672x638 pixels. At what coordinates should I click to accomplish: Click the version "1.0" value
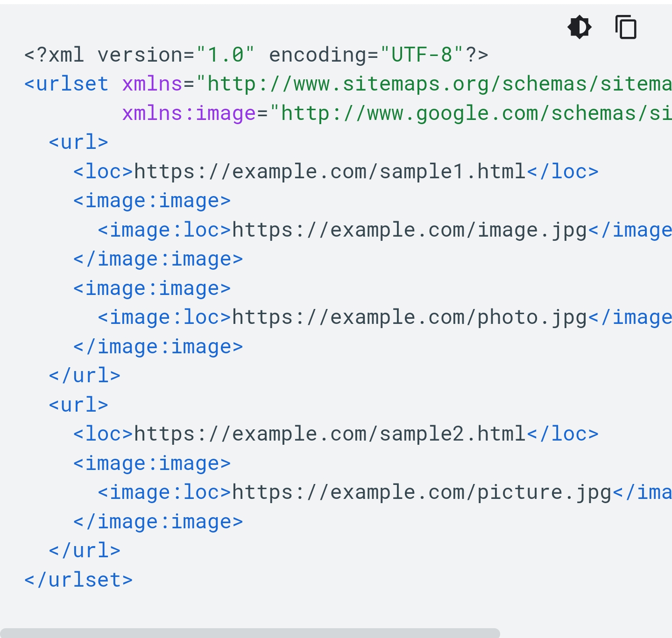pos(226,55)
